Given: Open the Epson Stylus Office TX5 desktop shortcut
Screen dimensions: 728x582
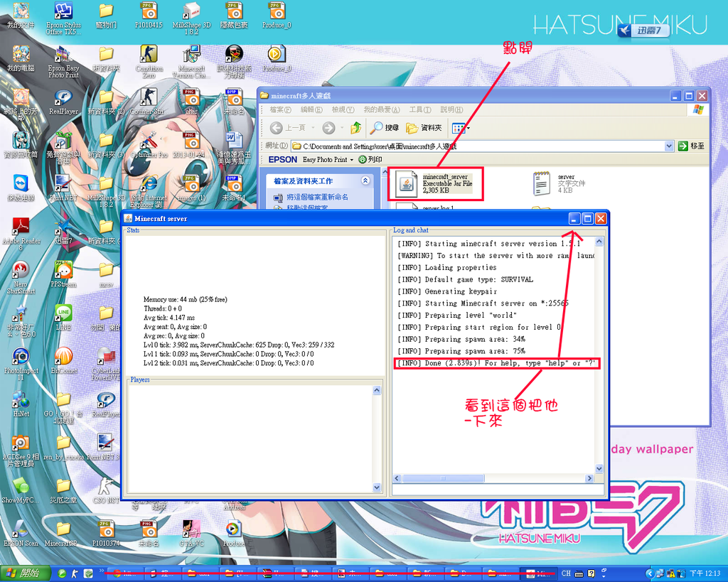Looking at the screenshot, I should pyautogui.click(x=63, y=18).
